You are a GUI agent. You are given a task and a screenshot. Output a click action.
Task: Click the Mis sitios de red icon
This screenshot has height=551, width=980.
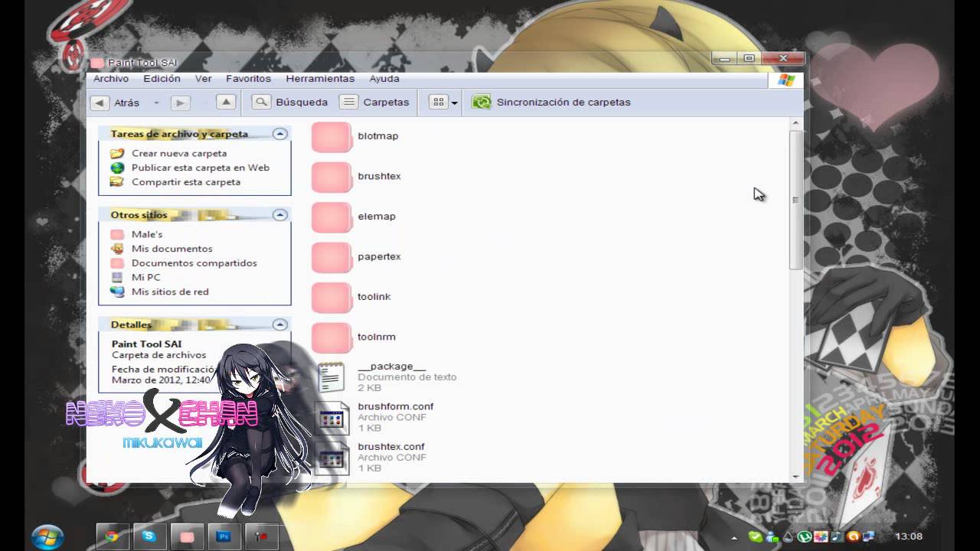(116, 292)
